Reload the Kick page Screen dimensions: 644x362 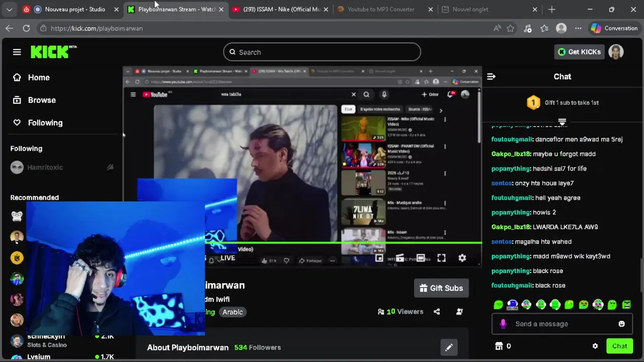pyautogui.click(x=26, y=28)
